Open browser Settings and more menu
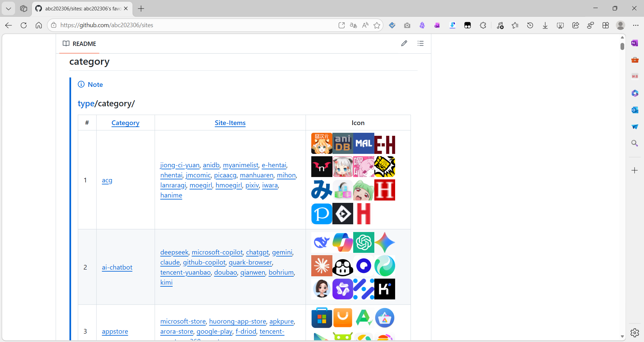The height and width of the screenshot is (342, 644). (x=636, y=25)
